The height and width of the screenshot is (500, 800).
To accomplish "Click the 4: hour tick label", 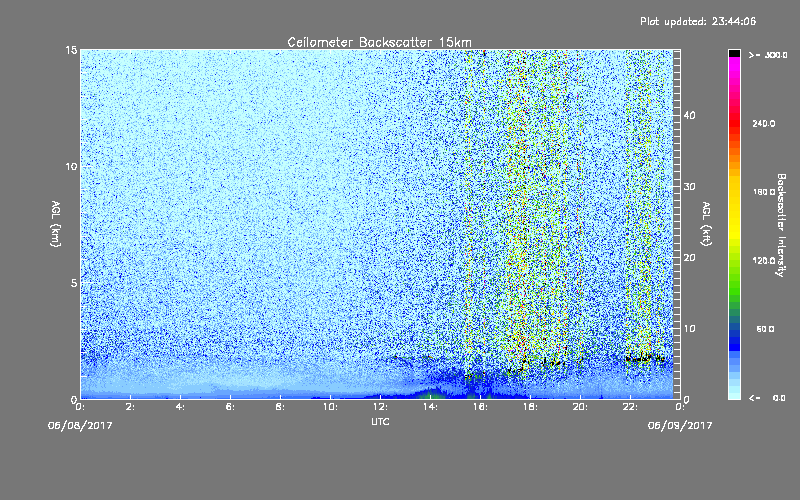I will click(181, 407).
